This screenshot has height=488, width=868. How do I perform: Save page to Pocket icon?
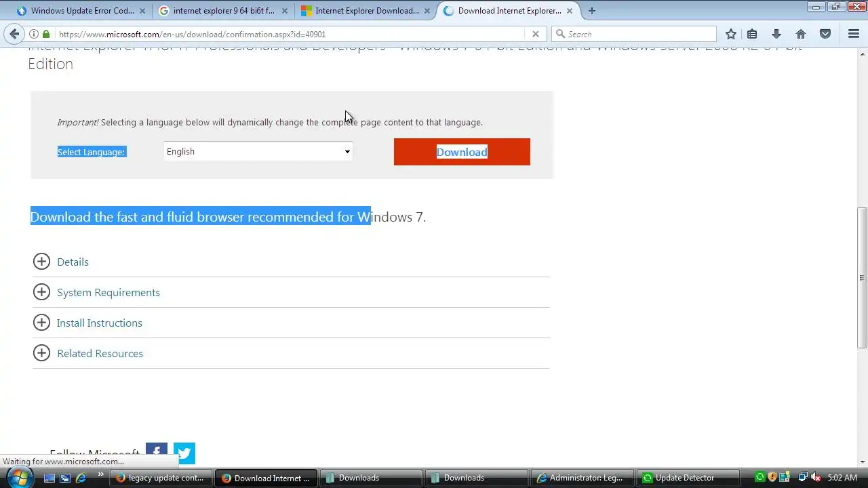coord(825,34)
